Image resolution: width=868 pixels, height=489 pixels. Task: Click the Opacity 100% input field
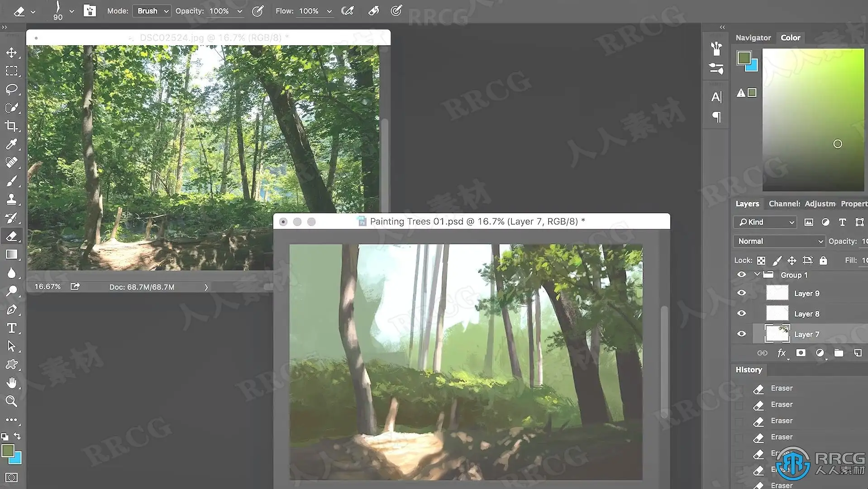(220, 11)
